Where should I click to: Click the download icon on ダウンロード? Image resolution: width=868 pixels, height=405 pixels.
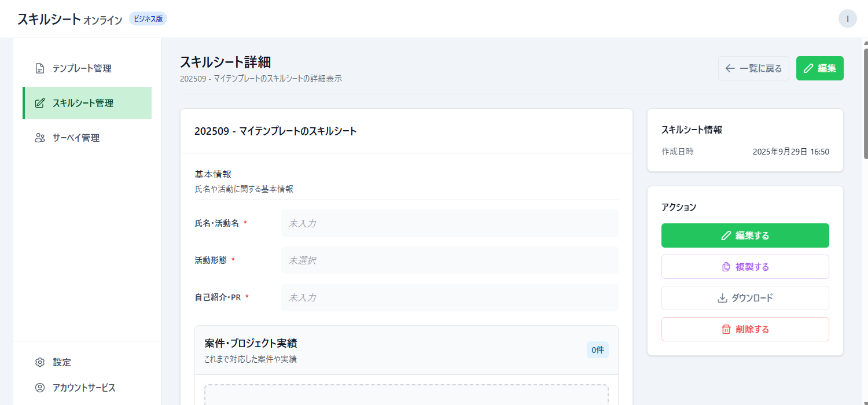[x=722, y=298]
